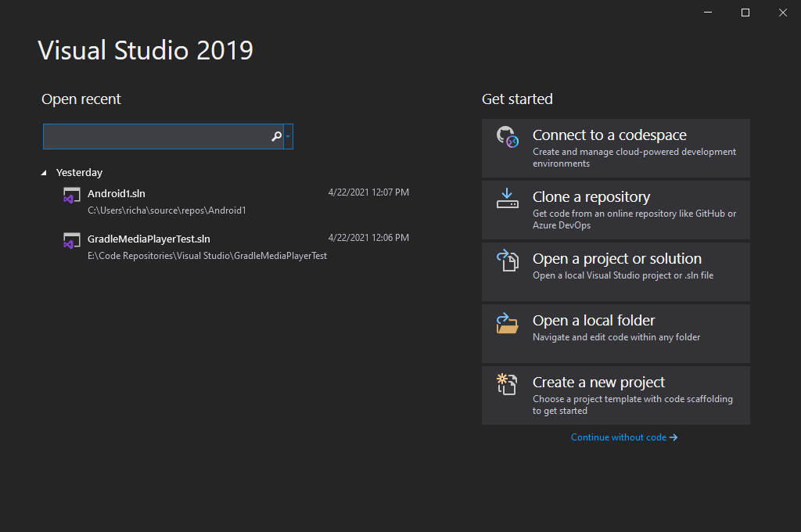The image size is (801, 532).
Task: Open GradleMediaPlayerTest.sln from recent list
Action: click(149, 239)
